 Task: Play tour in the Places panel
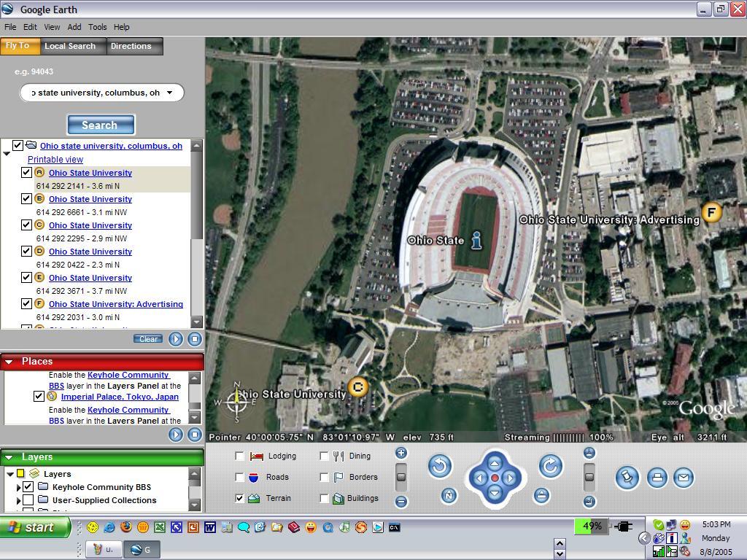click(x=176, y=435)
